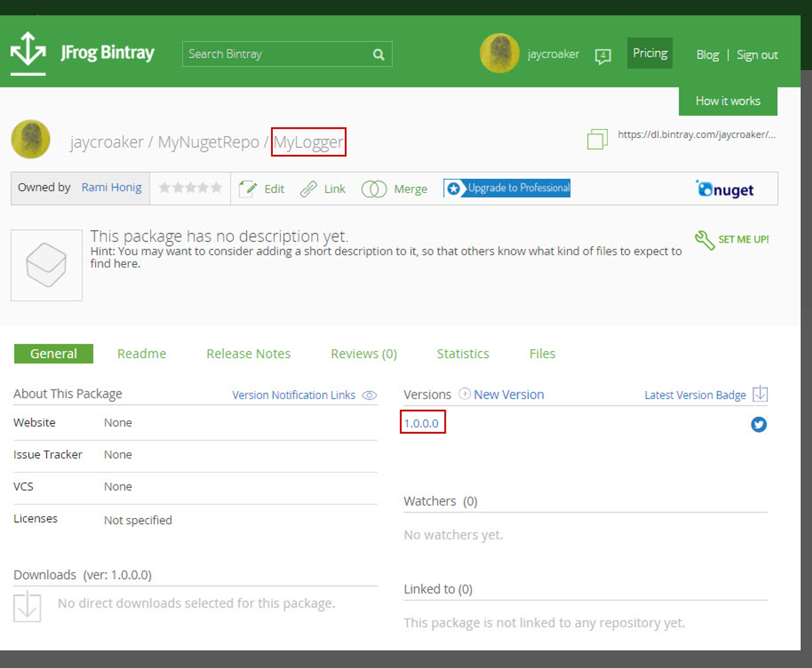
Task: Click the jaycroaker username in header
Action: pyautogui.click(x=553, y=54)
